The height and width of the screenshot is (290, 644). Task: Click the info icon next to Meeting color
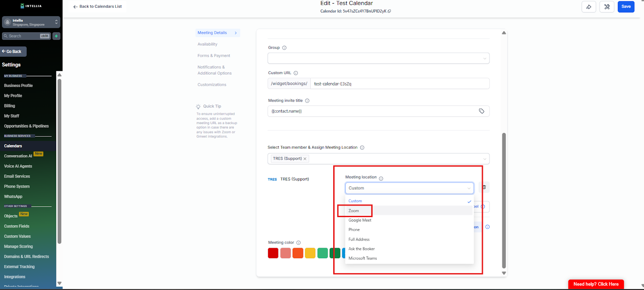click(x=299, y=242)
